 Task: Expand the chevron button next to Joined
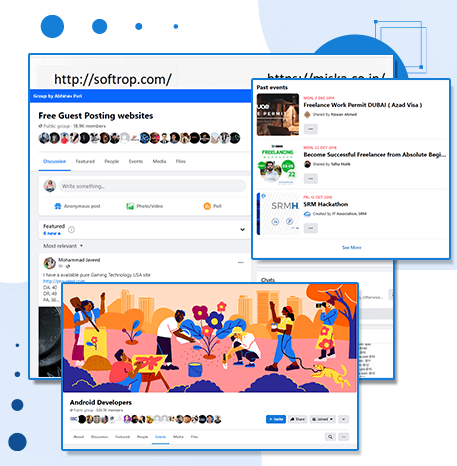[343, 419]
